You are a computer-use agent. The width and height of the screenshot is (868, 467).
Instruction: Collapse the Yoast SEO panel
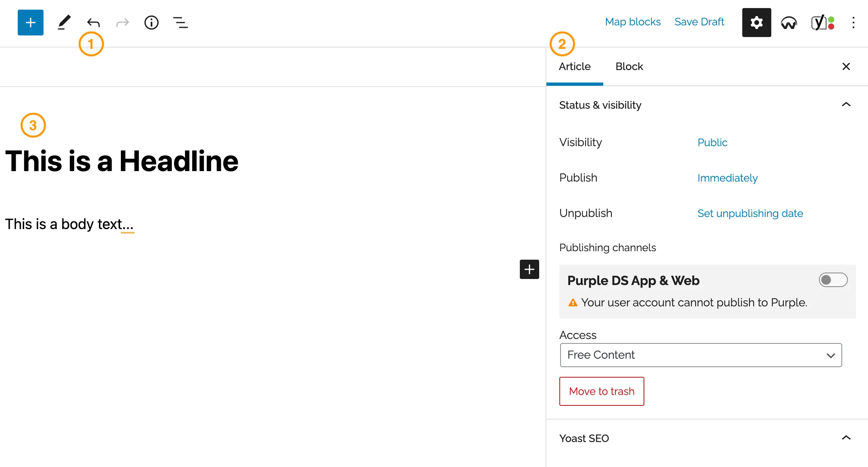[846, 438]
